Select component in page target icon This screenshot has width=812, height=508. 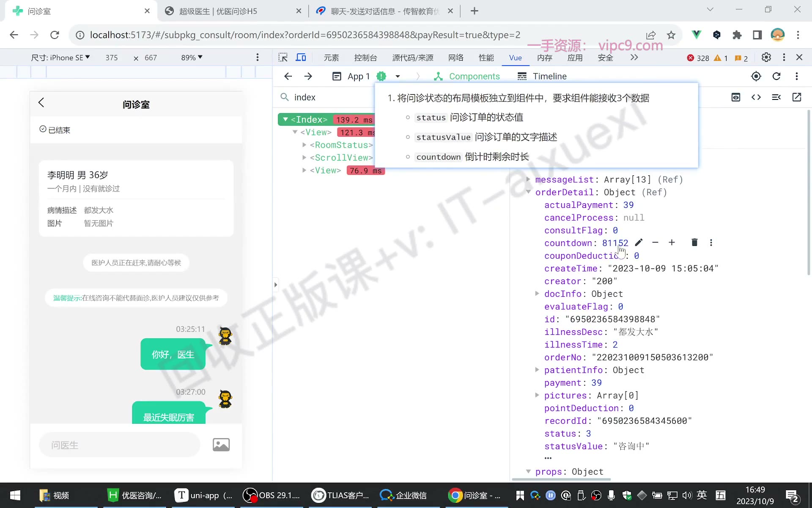point(756,76)
